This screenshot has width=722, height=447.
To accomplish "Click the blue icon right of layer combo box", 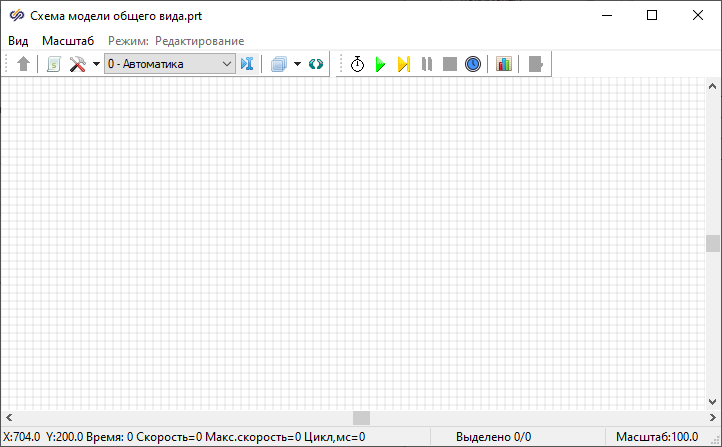I will pyautogui.click(x=248, y=64).
